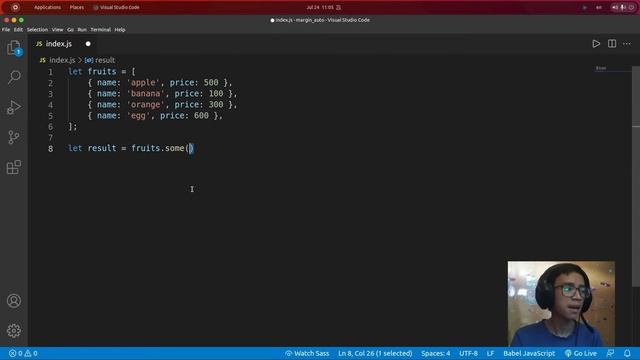The width and height of the screenshot is (640, 360).
Task: Click line number 8 in gutter
Action: 51,149
